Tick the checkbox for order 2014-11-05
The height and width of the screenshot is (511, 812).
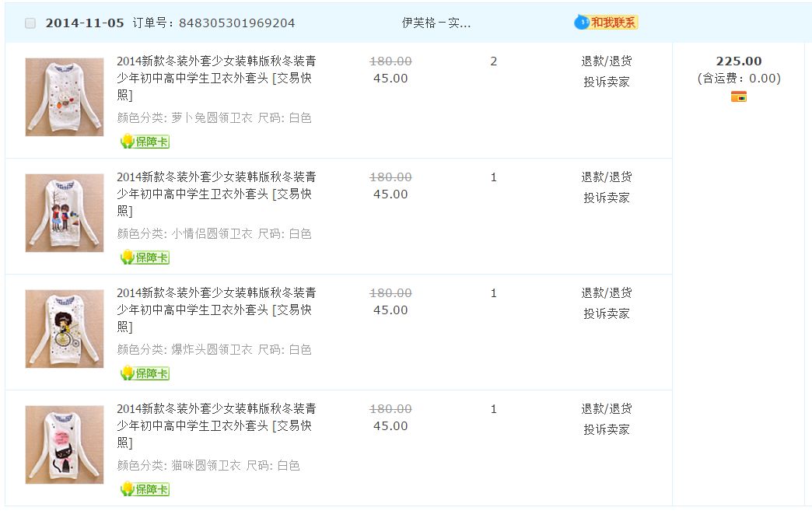coord(30,23)
